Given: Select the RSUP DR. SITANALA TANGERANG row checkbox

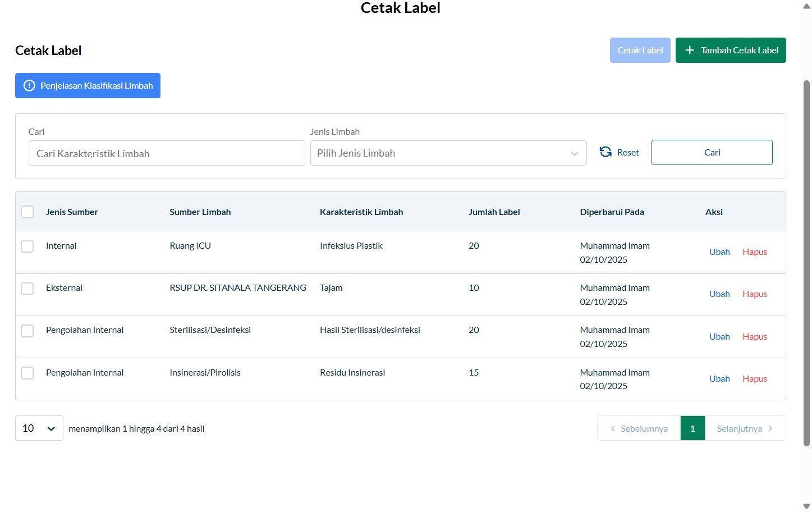Looking at the screenshot, I should coord(27,288).
